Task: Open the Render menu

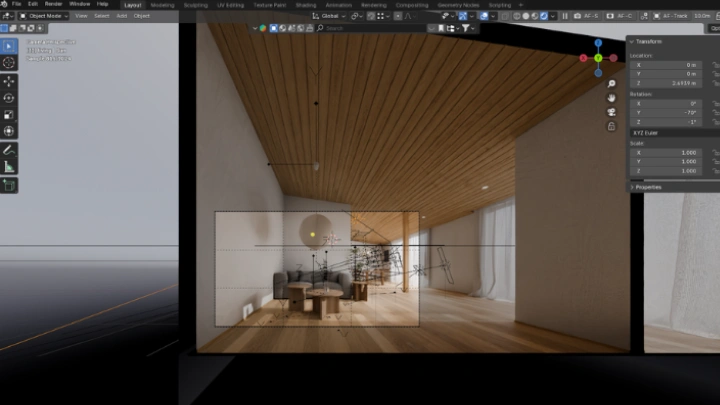Action: coord(53,4)
